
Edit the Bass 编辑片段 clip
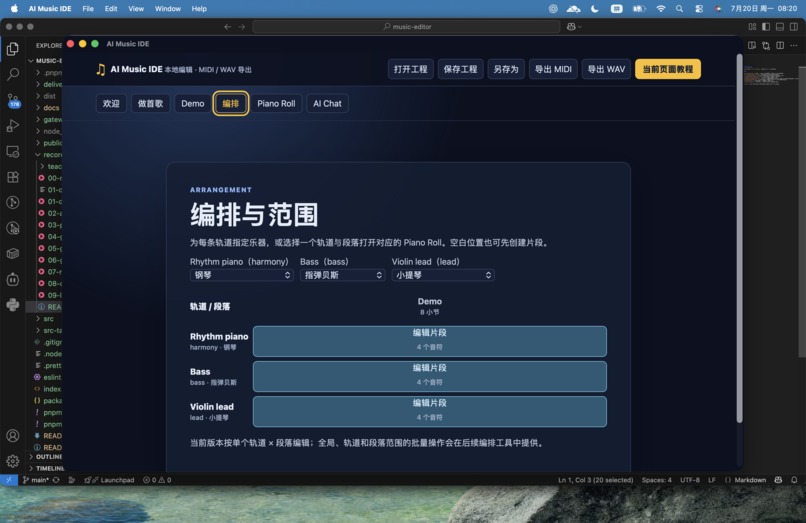tap(430, 376)
